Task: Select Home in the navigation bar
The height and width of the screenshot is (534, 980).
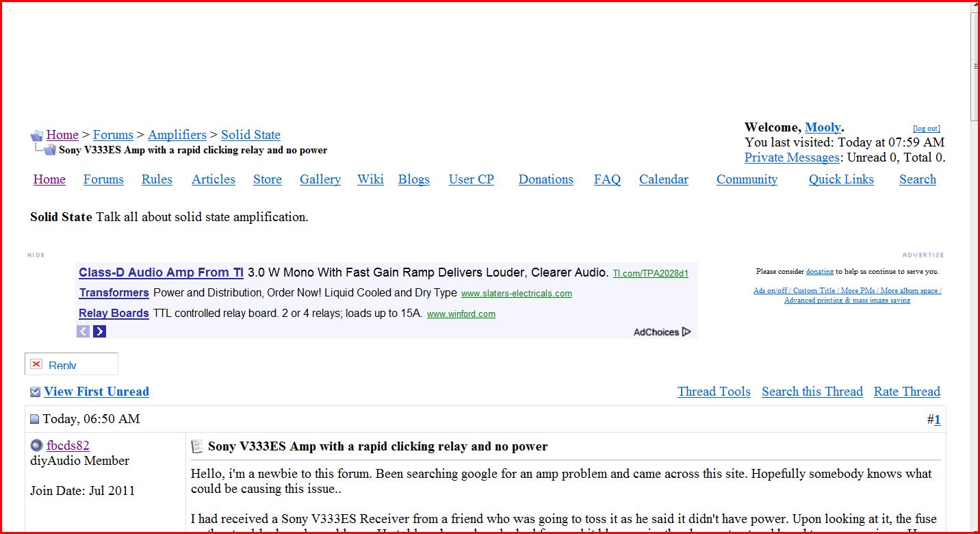Action: tap(49, 179)
